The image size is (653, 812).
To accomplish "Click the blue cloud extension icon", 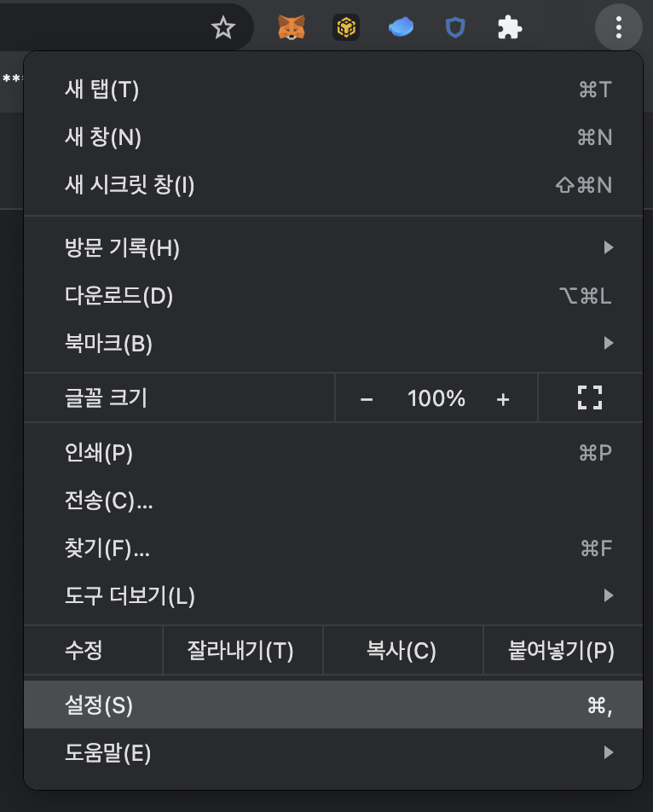I will [401, 28].
